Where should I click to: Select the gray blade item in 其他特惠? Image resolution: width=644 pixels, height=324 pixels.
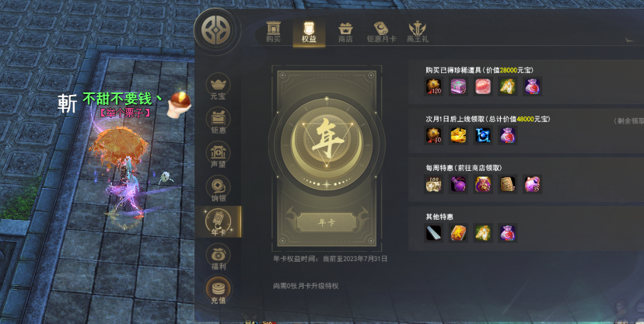click(x=434, y=233)
